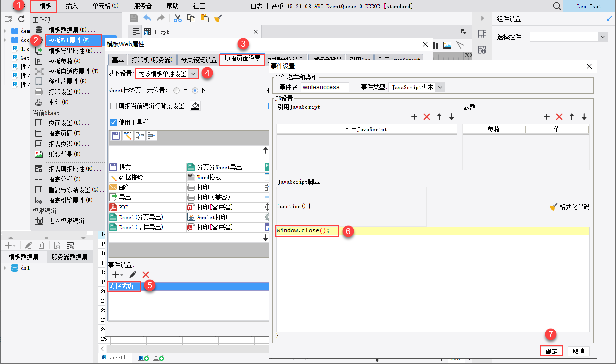Open the 单元格(C) menu
The height and width of the screenshot is (364, 616).
pos(106,6)
